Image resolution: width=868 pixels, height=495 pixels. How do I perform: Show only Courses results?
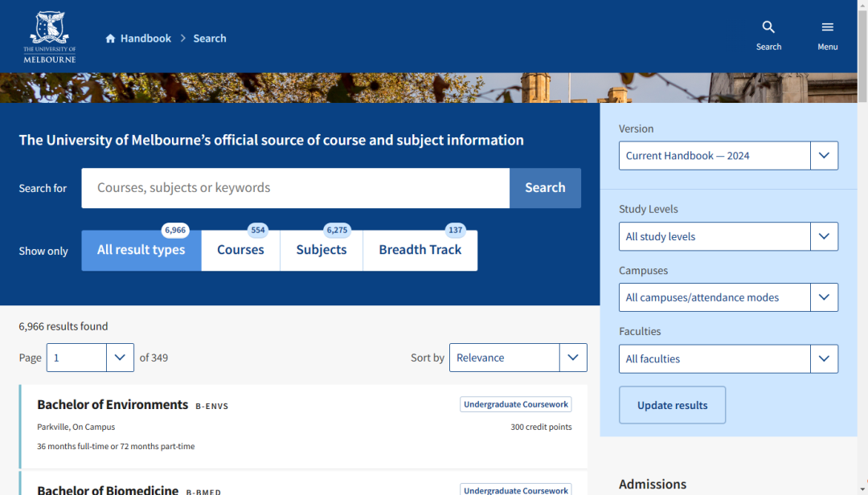240,250
